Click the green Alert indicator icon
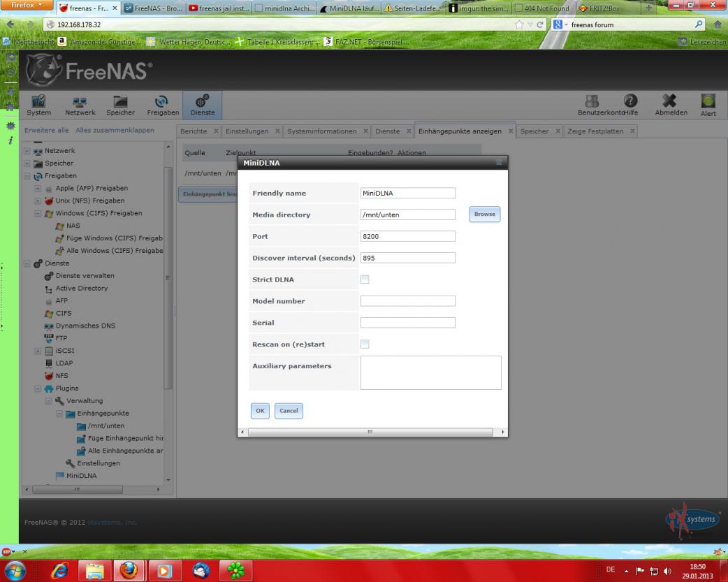The width and height of the screenshot is (728, 582). 708,101
